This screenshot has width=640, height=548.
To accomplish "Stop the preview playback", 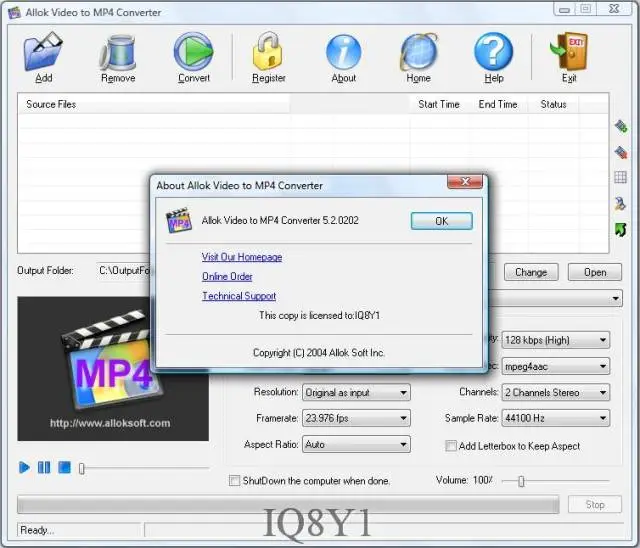I will coord(64,467).
